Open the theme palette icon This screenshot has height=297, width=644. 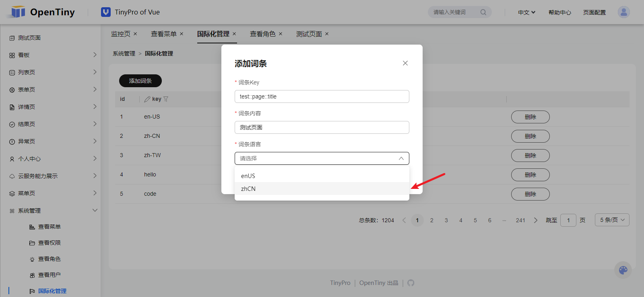click(x=623, y=270)
